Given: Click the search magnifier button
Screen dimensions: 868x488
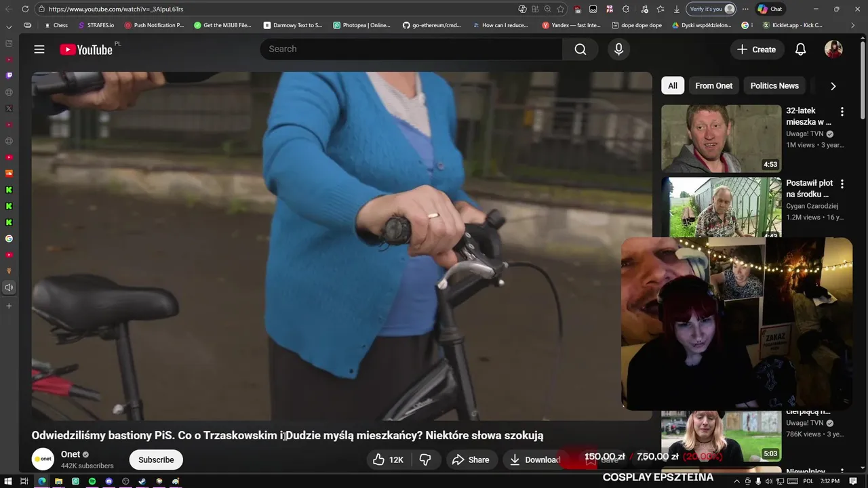Looking at the screenshot, I should (580, 49).
